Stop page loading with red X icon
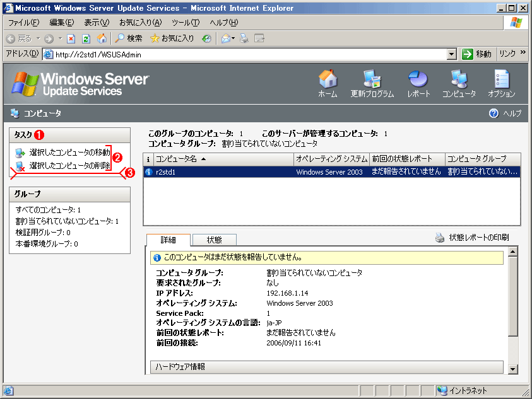 pos(71,38)
